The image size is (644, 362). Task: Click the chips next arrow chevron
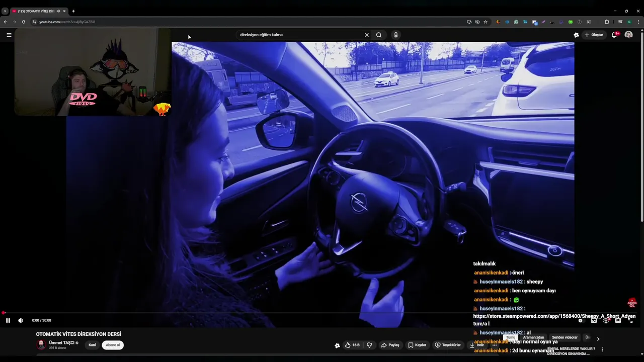pyautogui.click(x=598, y=339)
